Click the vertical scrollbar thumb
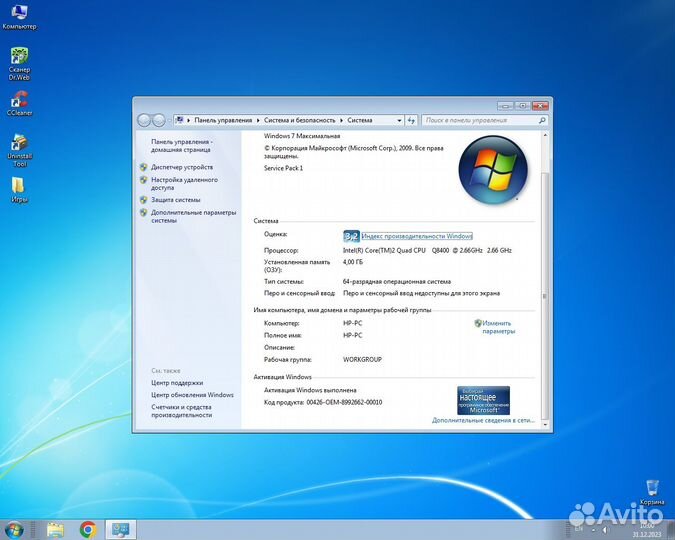The height and width of the screenshot is (540, 675). [545, 296]
